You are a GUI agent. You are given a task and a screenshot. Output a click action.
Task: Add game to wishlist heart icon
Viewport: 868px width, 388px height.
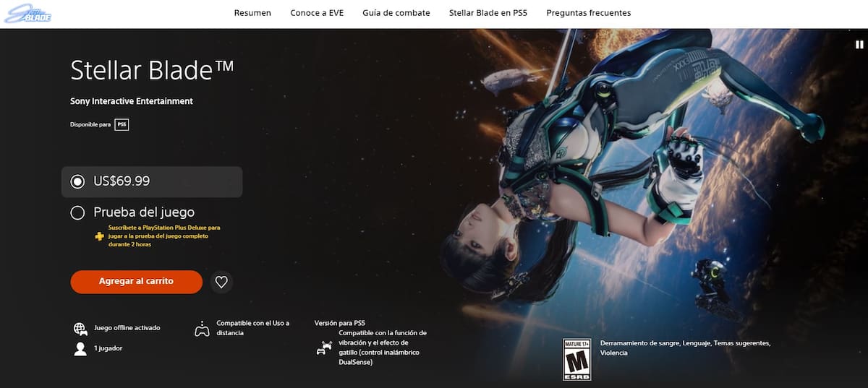tap(221, 282)
